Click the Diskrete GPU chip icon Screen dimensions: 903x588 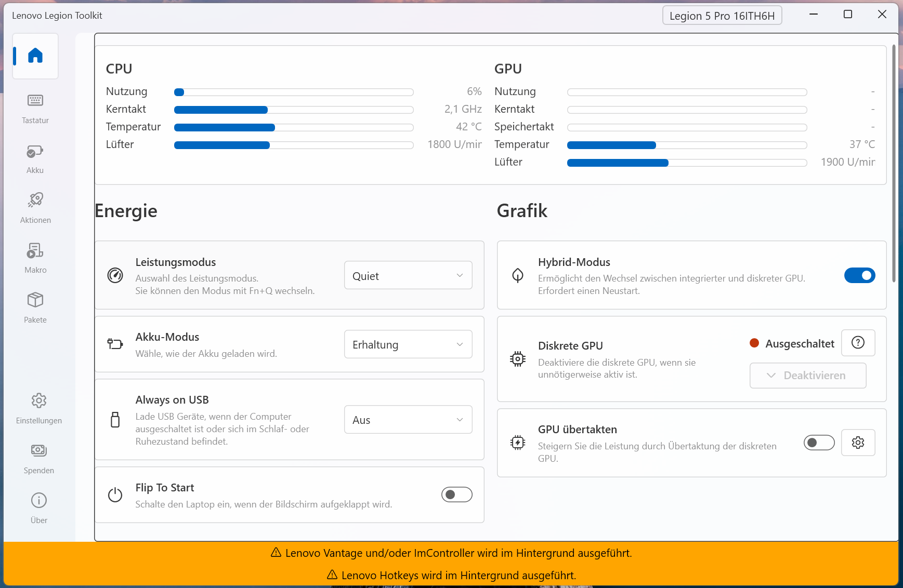[518, 359]
